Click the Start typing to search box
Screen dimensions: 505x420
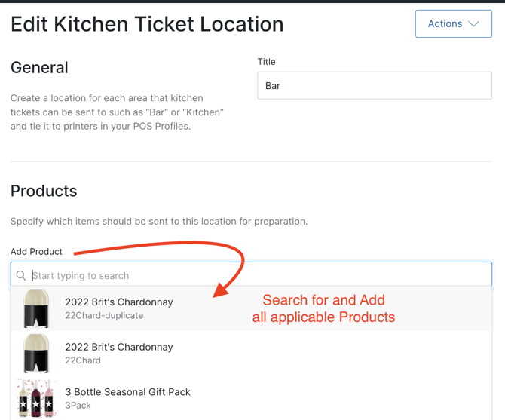click(x=256, y=276)
